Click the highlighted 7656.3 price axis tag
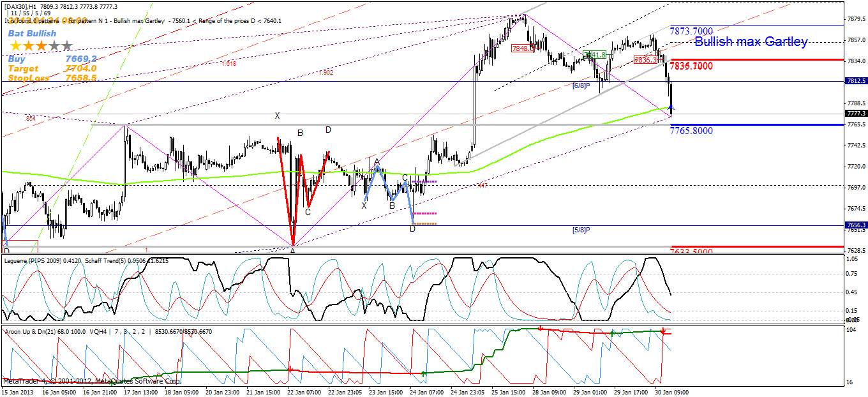This screenshot has width=868, height=397. pyautogui.click(x=855, y=225)
